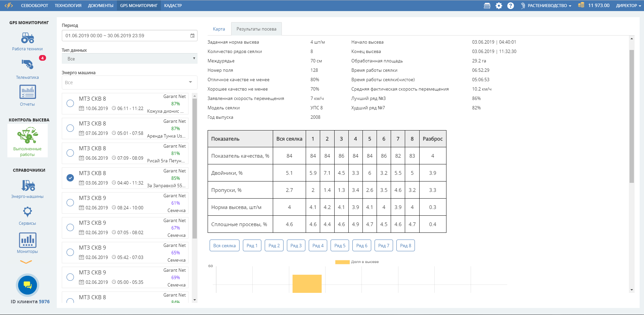644x315 pixels.
Task: Select the МТЗ СКВ 8 10.06.2019 record
Action: pos(70,103)
